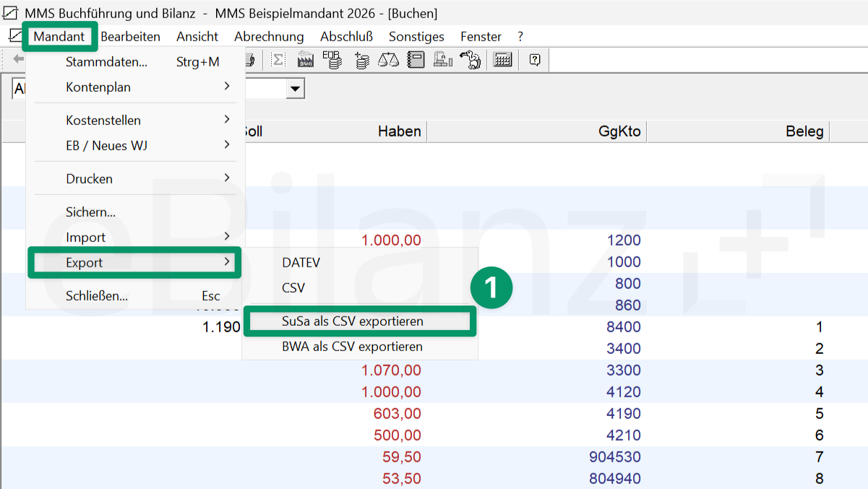Select DATEV in the Export submenu
This screenshot has height=489, width=868.
[x=359, y=263]
